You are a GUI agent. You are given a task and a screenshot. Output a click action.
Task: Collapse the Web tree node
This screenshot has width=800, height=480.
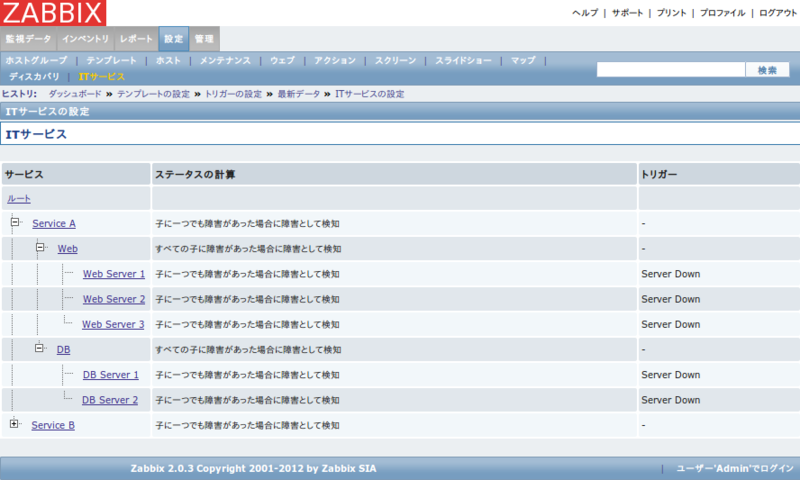coord(40,247)
